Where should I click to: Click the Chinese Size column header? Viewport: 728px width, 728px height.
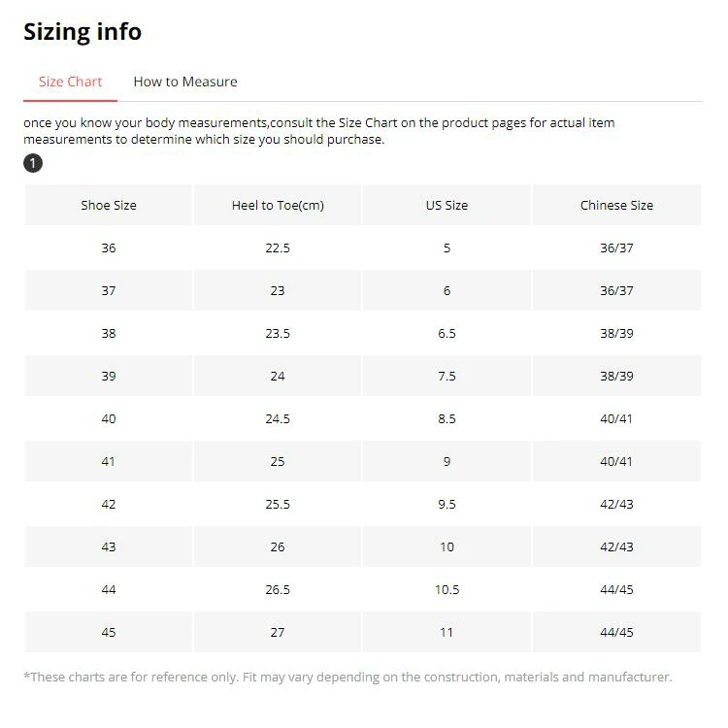click(616, 205)
